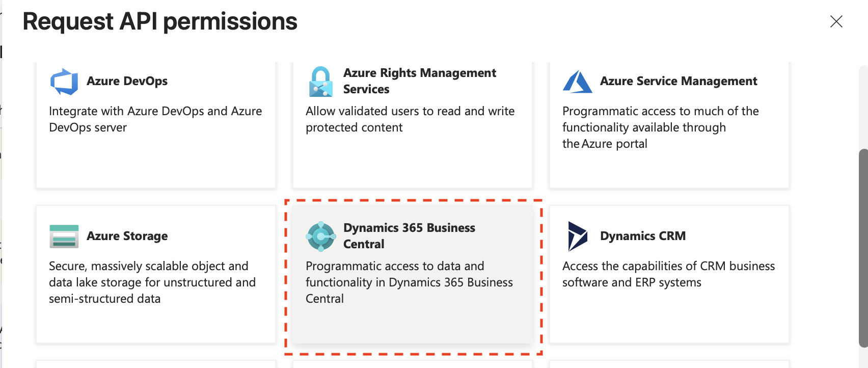868x368 pixels.
Task: Select the Dynamics 365 Business Central title
Action: click(409, 235)
